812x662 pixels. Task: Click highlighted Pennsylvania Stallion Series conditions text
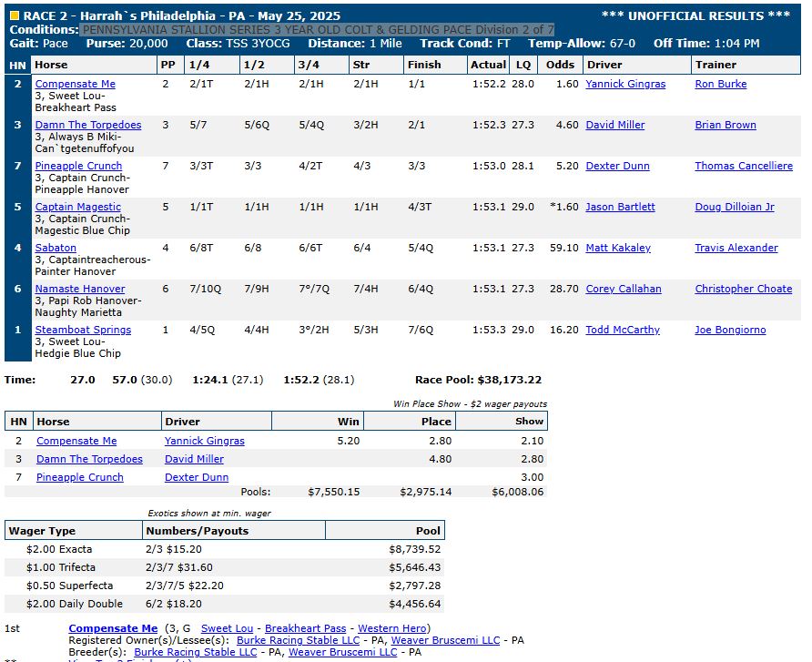coord(317,29)
